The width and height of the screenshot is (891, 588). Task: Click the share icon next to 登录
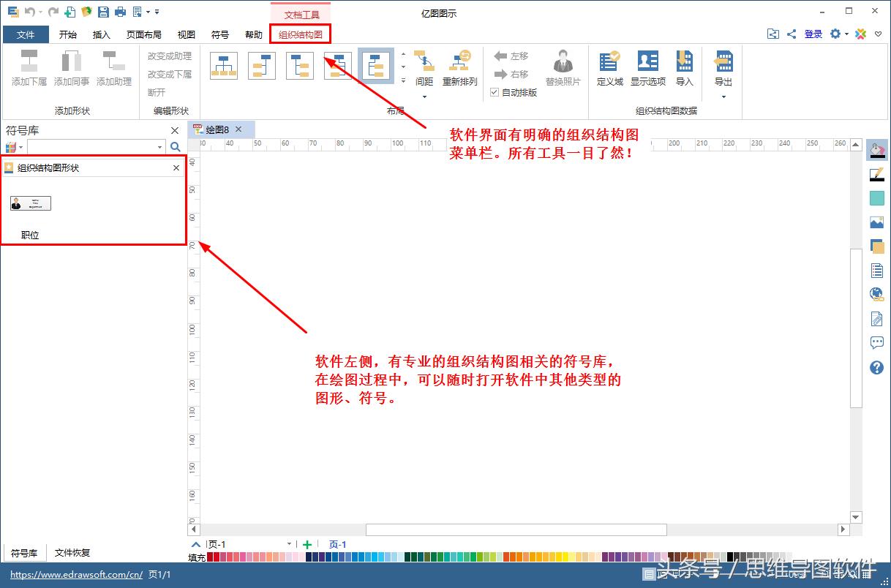point(792,34)
